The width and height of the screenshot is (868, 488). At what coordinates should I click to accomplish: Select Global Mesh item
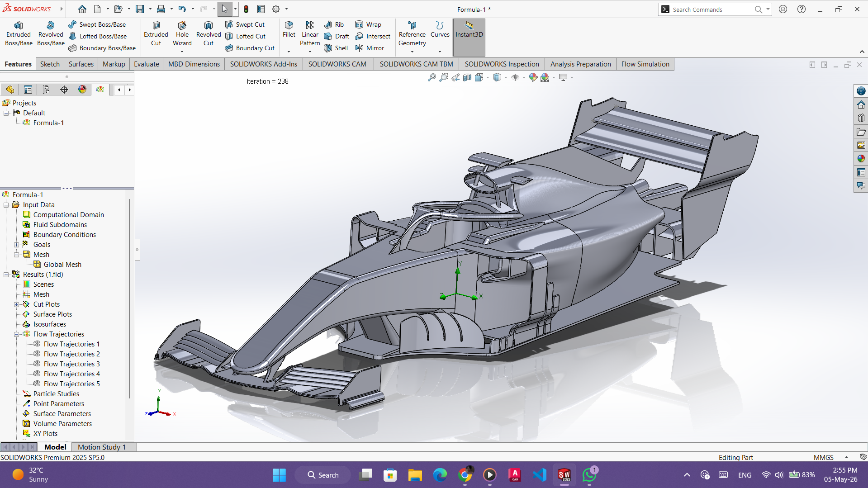62,265
